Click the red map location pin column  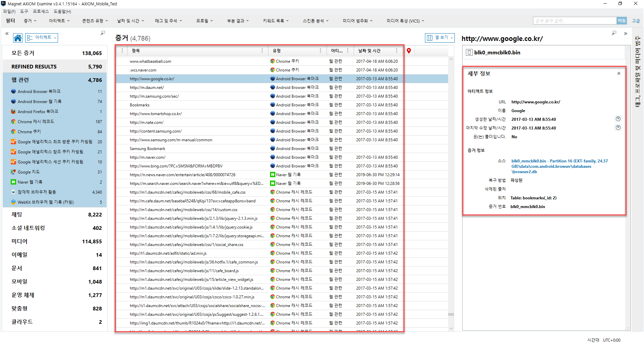click(409, 51)
